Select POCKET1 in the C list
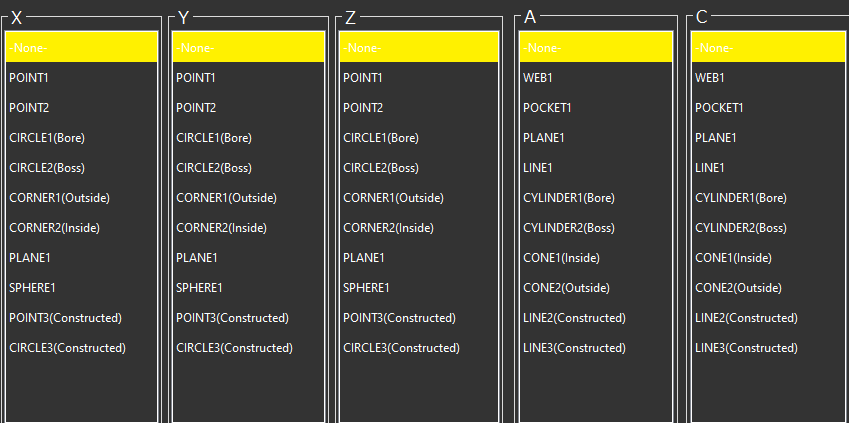849x423 pixels. pos(719,108)
